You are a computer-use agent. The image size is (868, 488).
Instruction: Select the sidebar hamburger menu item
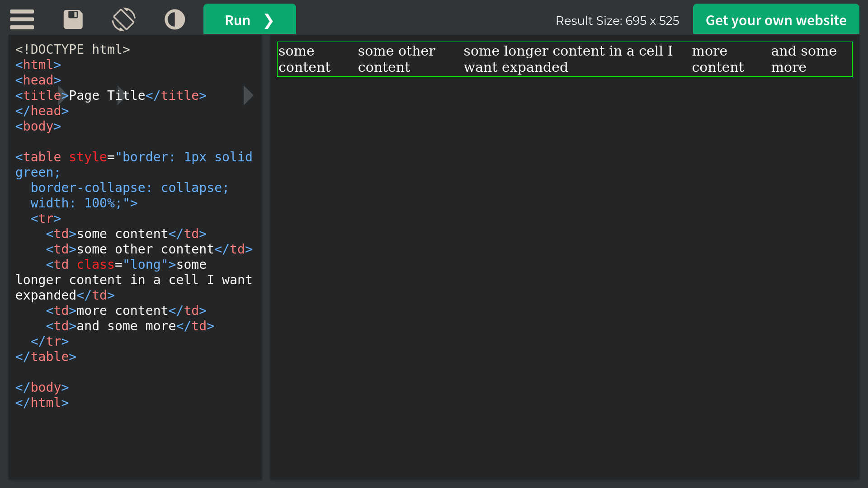[x=22, y=20]
